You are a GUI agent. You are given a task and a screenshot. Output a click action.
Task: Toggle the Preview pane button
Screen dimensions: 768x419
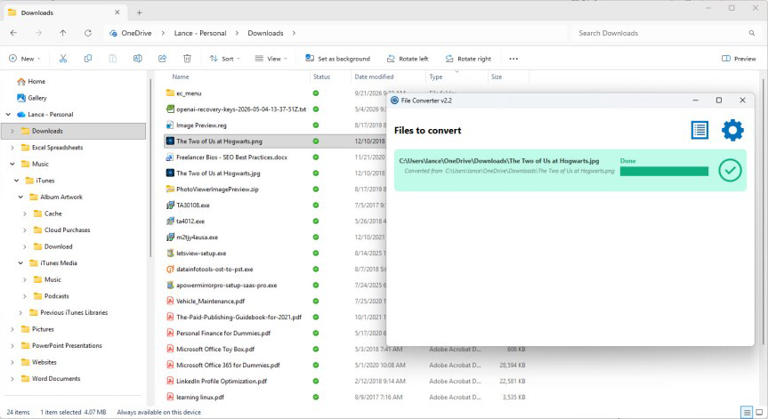(739, 58)
